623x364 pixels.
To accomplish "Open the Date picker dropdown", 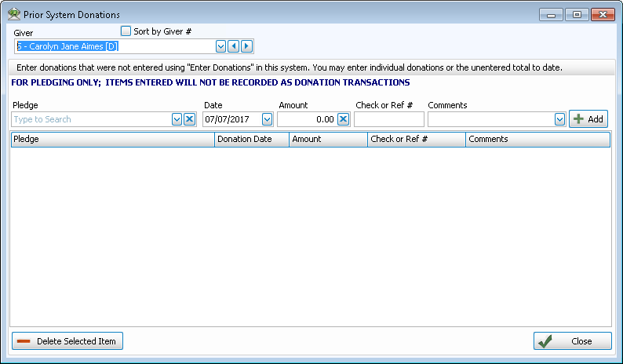I will pyautogui.click(x=267, y=119).
